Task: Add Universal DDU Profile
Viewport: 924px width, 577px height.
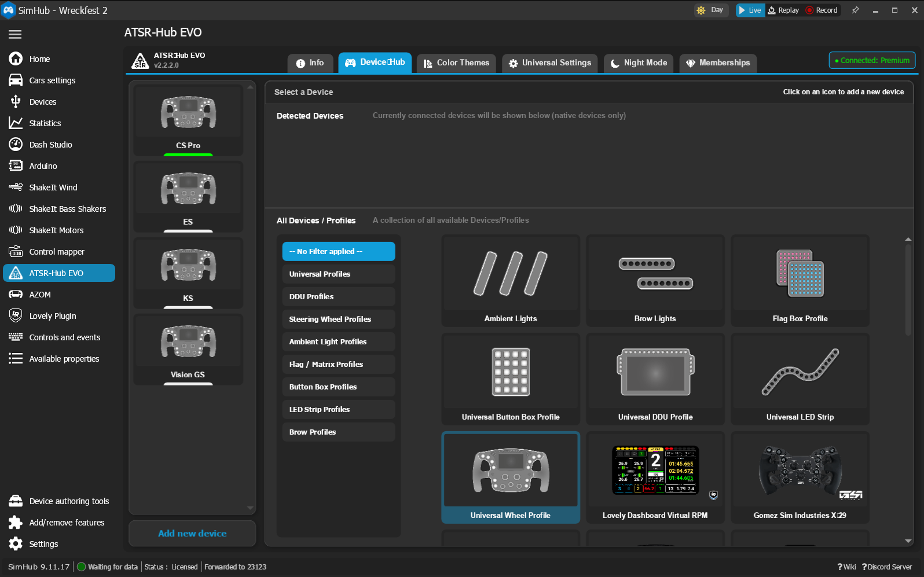Action: [655, 379]
